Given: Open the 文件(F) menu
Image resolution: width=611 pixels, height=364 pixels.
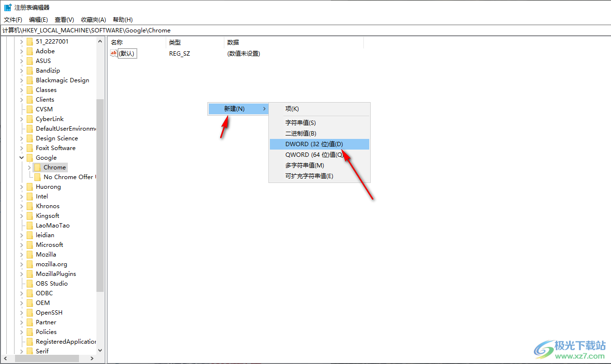Looking at the screenshot, I should click(13, 20).
